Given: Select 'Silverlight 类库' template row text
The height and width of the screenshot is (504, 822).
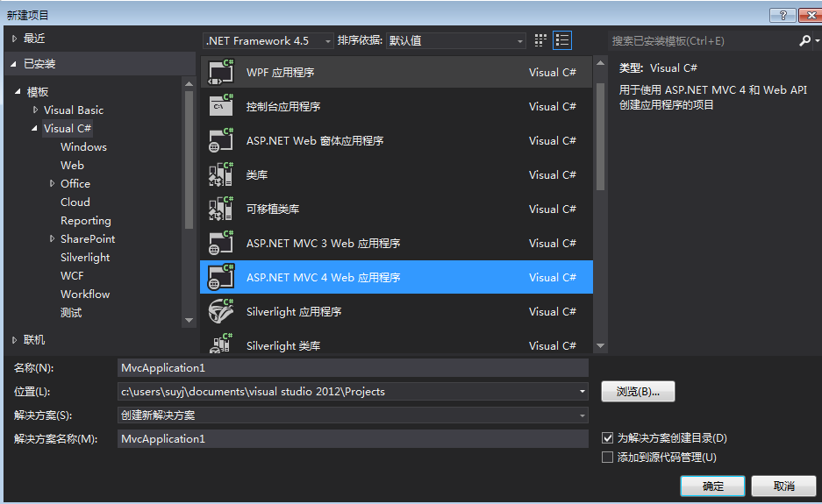Looking at the screenshot, I should [x=283, y=345].
